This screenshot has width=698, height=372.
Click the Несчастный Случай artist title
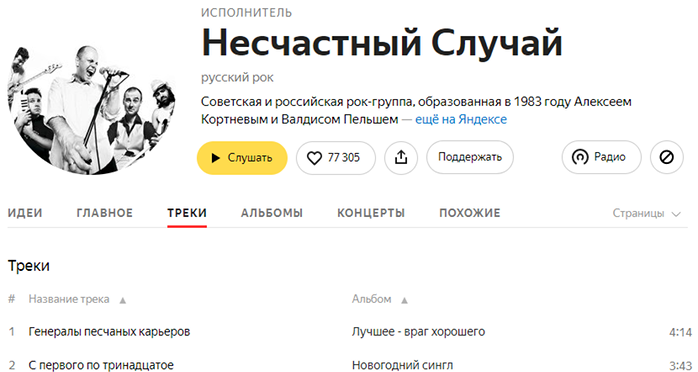tap(382, 43)
